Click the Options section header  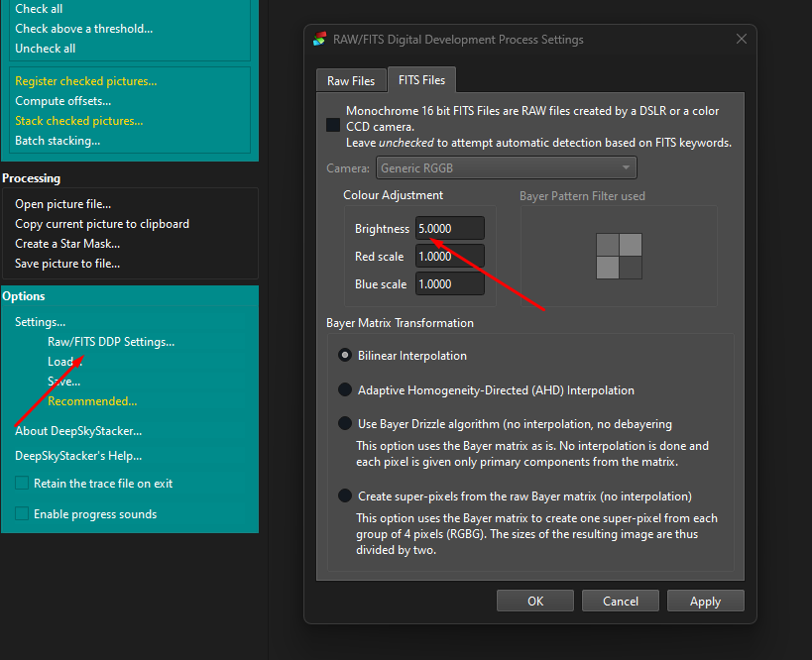click(24, 296)
